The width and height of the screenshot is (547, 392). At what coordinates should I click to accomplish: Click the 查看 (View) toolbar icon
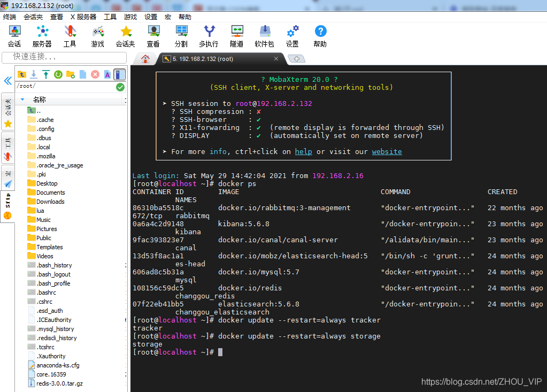pos(153,36)
